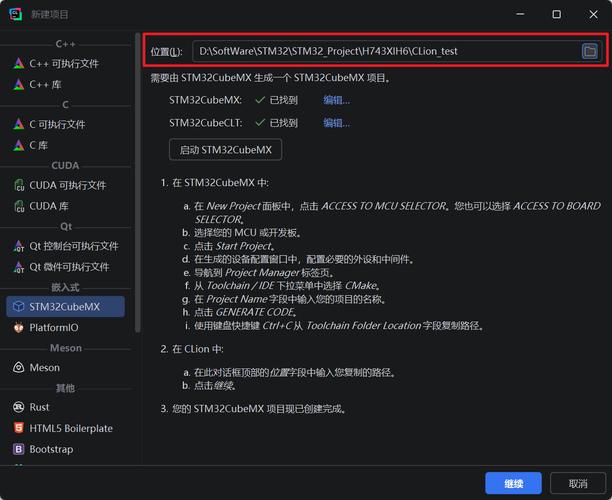
Task: Minimize the 新建项目 window
Action: pos(520,14)
